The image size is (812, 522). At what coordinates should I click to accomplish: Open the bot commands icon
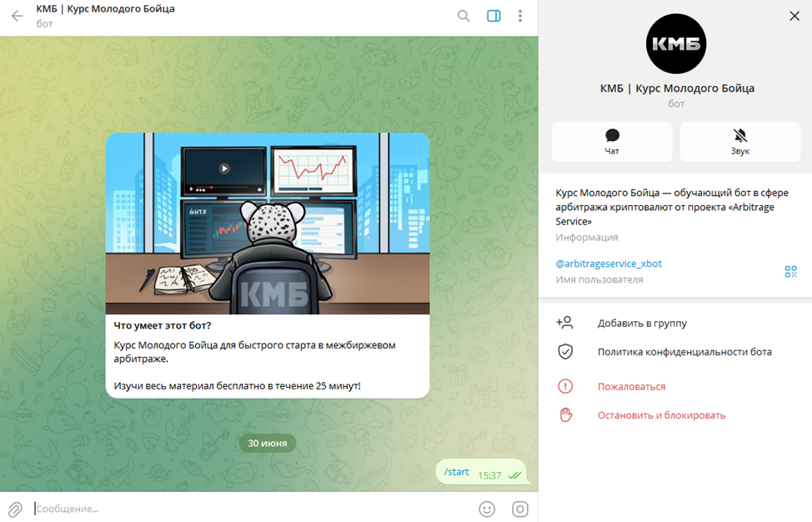[x=520, y=509]
